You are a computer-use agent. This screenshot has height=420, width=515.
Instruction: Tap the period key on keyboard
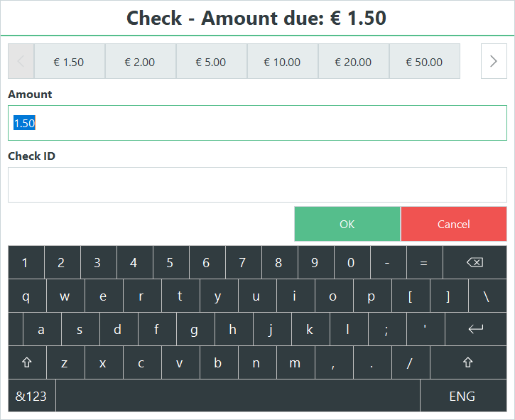click(x=372, y=362)
